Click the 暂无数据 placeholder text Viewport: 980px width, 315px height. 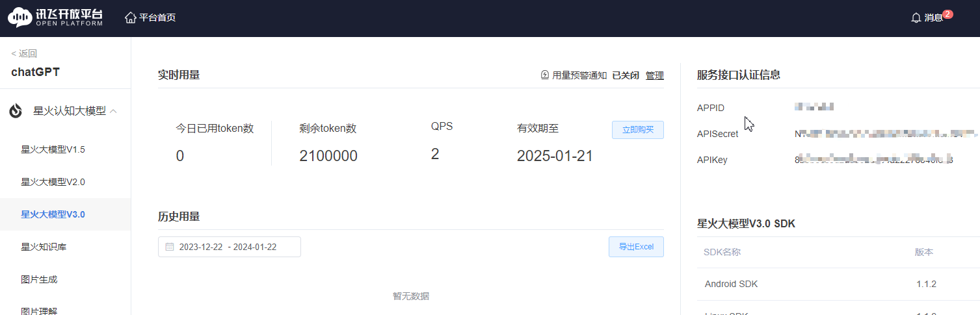[x=411, y=296]
